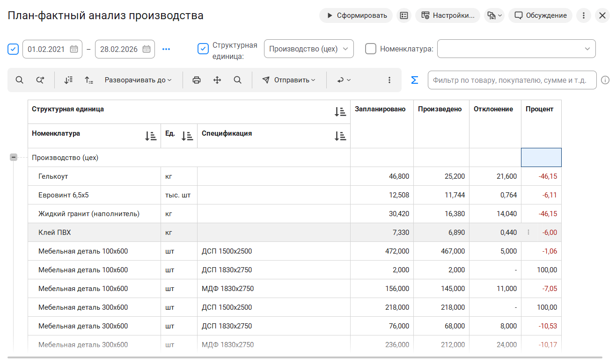This screenshot has height=364, width=616.
Task: Click the info icon beside the filter field
Action: point(605,80)
